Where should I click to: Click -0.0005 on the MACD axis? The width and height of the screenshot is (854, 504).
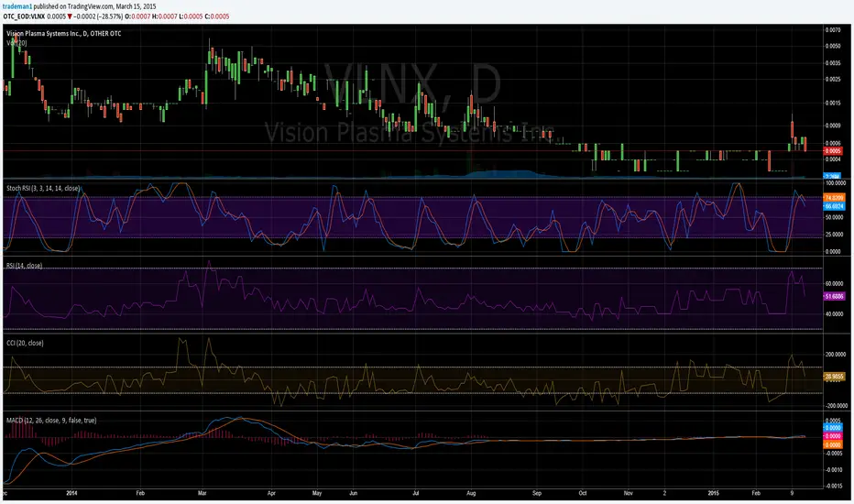833,453
